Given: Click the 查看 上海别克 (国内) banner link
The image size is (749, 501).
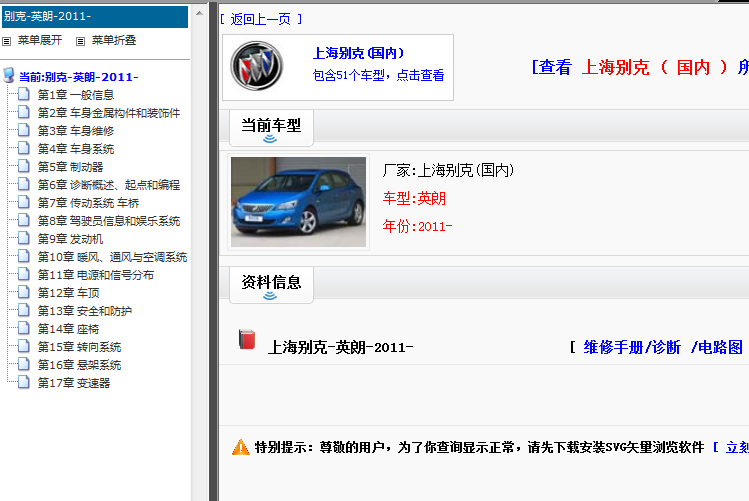Looking at the screenshot, I should click(x=640, y=67).
